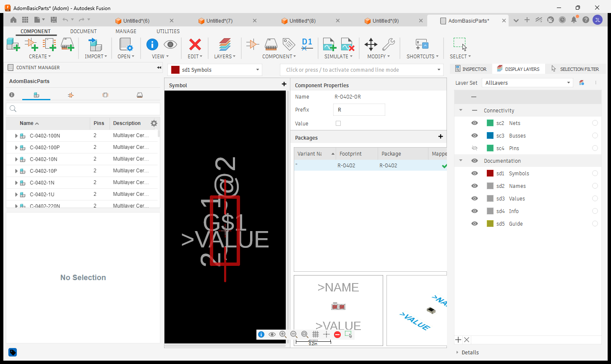
Task: Click the dashed Select tool icon in the toolbar
Action: [460, 44]
